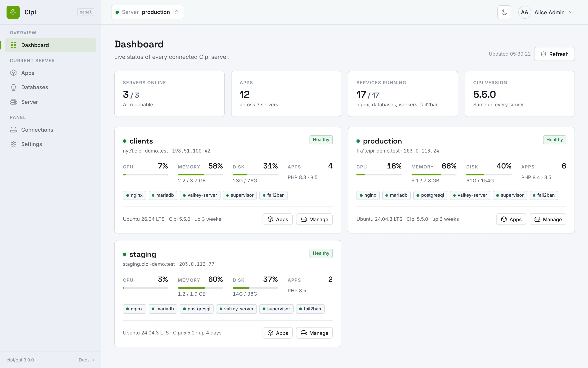The width and height of the screenshot is (588, 368).
Task: Click the Servers Online stat card
Action: (x=169, y=94)
